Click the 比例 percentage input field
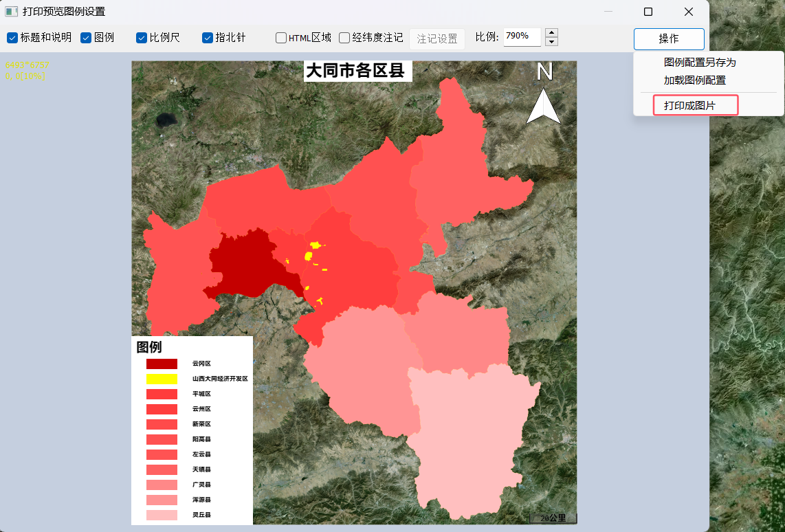The image size is (785, 532). click(522, 36)
